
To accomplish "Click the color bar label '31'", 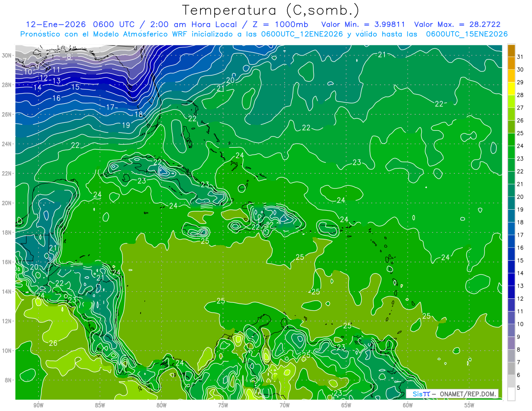I will coord(520,56).
